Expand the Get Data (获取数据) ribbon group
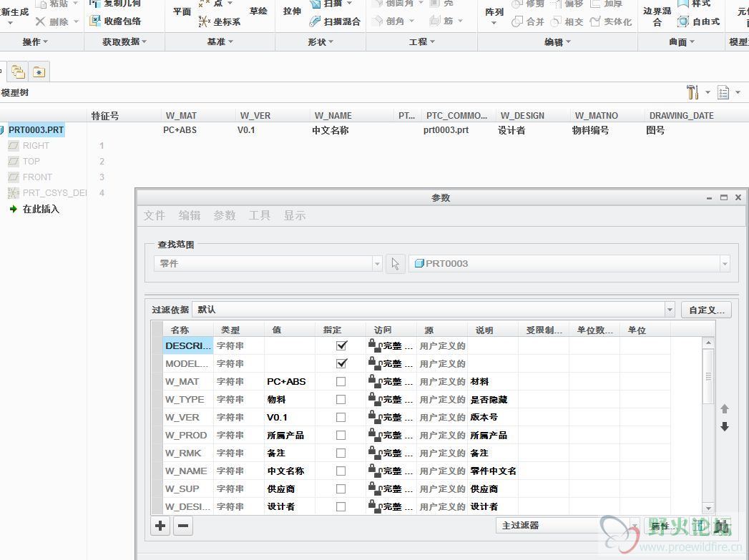Viewport: 749px width, 560px height. click(x=124, y=42)
